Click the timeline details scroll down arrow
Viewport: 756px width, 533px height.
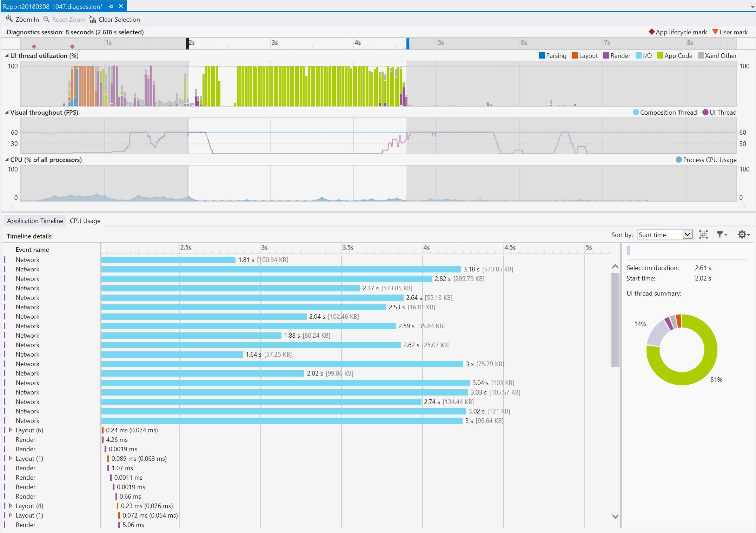615,516
